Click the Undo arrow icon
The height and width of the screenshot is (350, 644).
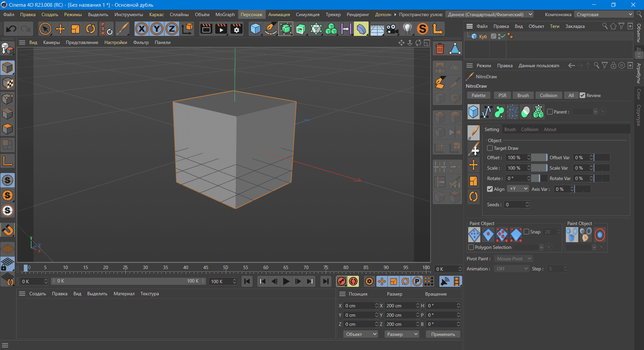tap(11, 29)
